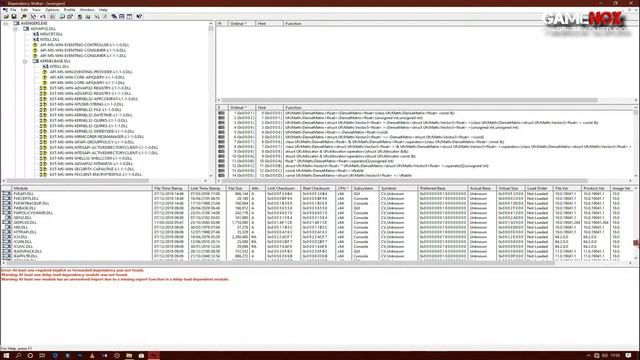640x360 pixels.
Task: Select API-MS-WIN-EVENTING-PROVIDER-L1-1-0.DLL tree item
Action: coord(91,72)
